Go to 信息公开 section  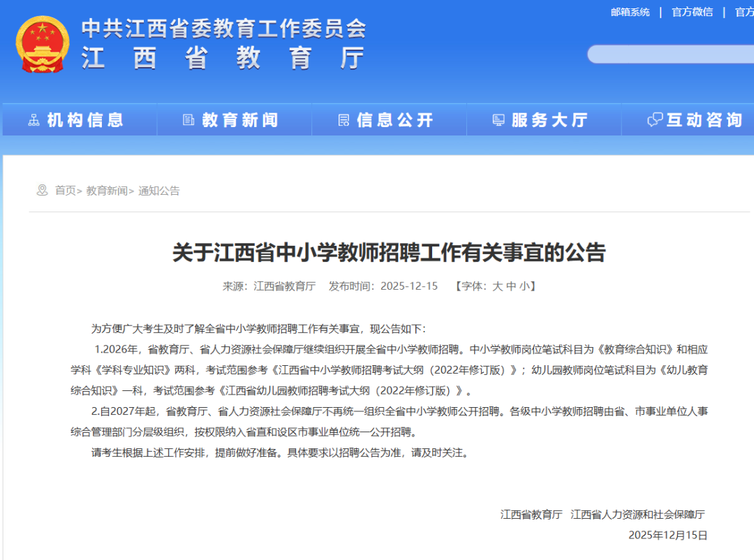(395, 120)
